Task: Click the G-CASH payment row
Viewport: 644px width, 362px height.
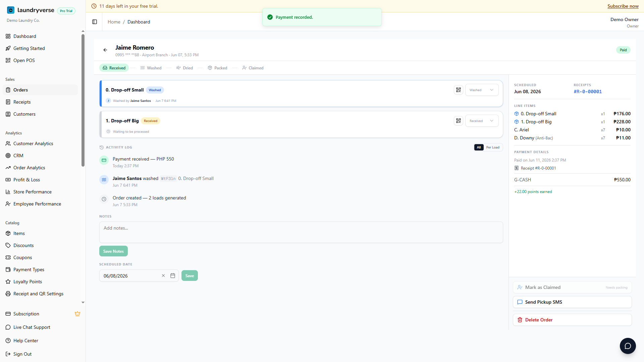Action: tap(572, 180)
